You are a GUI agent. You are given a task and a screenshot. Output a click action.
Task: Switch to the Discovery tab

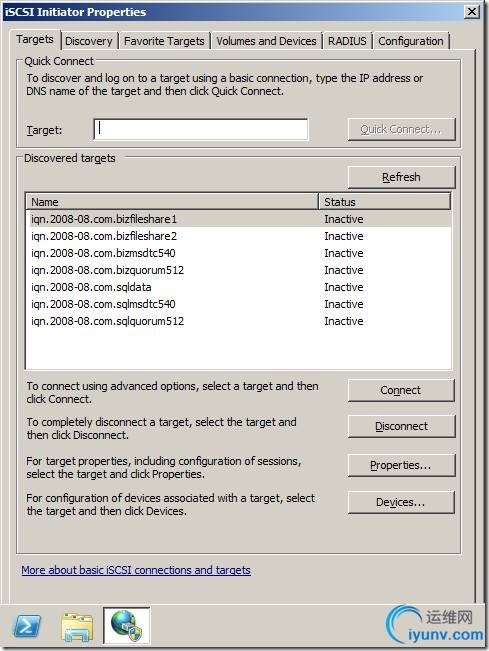click(89, 41)
